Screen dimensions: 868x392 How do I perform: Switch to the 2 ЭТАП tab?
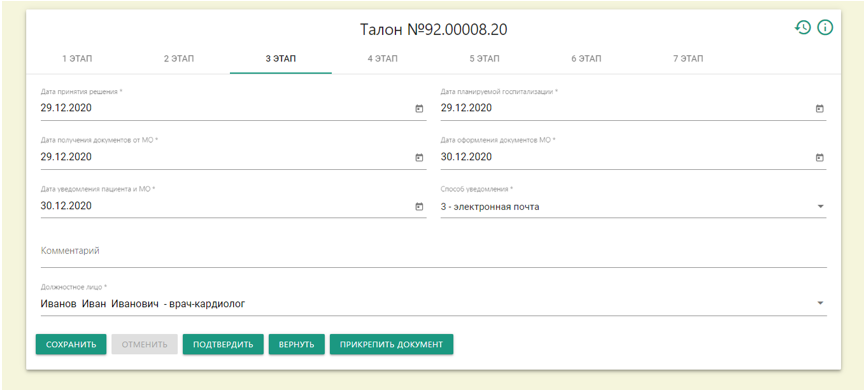point(179,59)
